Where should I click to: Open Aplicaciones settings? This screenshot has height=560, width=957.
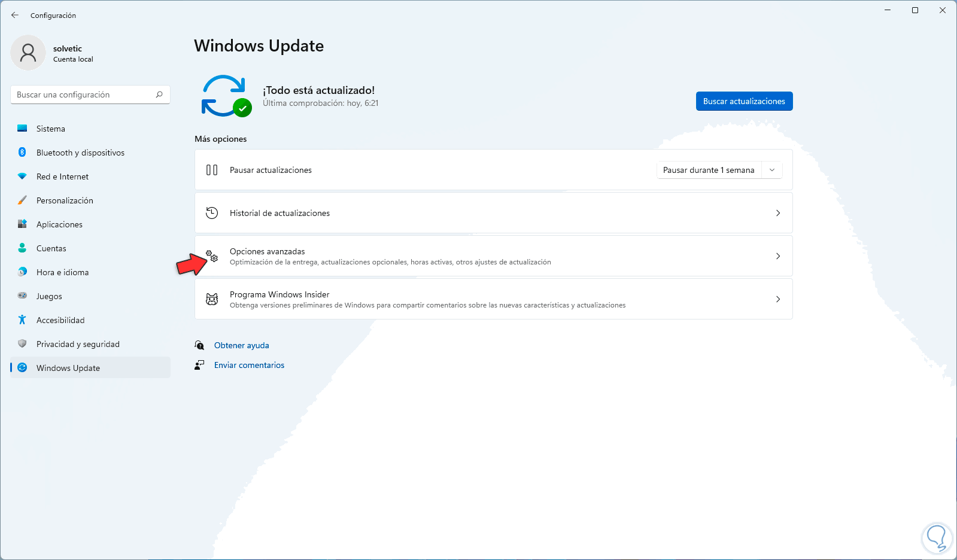click(90, 224)
